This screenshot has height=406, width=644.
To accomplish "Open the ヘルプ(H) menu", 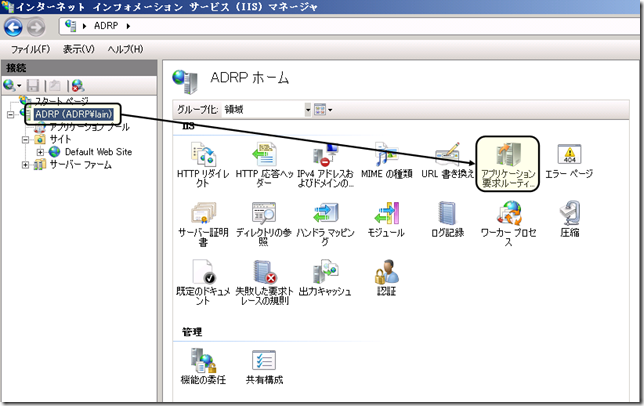I will coord(125,49).
